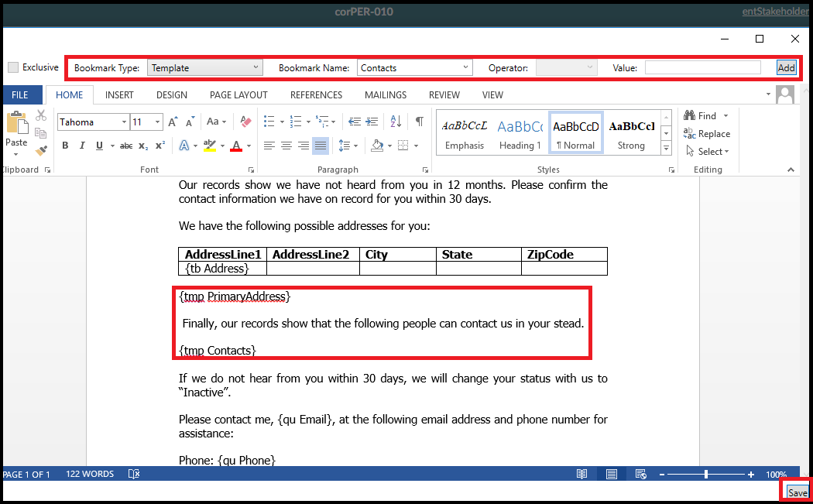Sort text alphabetically

pos(396,122)
